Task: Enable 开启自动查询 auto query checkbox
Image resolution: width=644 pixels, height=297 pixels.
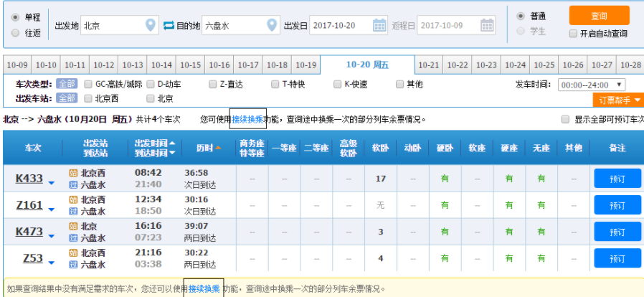Action: [x=573, y=34]
